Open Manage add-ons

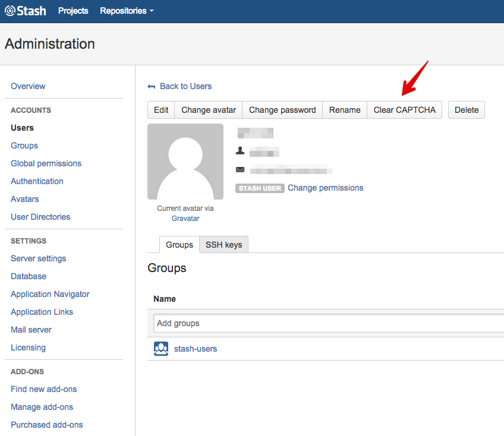pyautogui.click(x=42, y=407)
